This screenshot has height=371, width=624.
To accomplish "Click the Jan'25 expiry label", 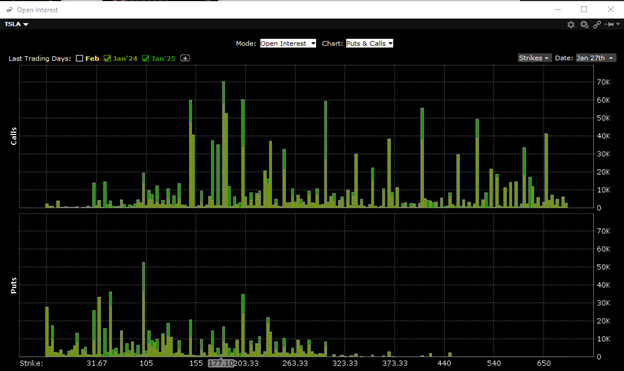I will (x=163, y=59).
